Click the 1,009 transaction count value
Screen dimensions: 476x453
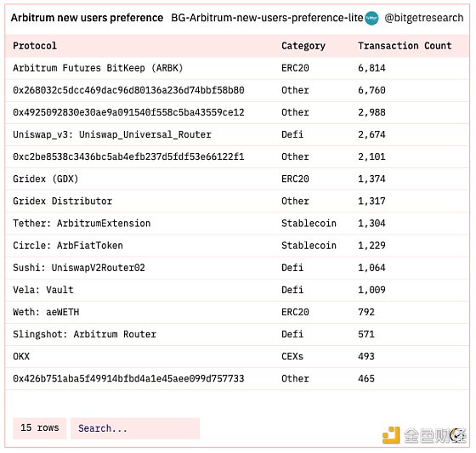tap(371, 290)
